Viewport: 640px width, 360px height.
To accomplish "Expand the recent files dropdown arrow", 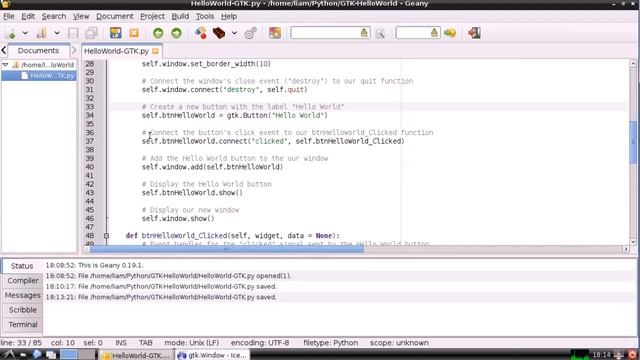I will pyautogui.click(x=57, y=33).
